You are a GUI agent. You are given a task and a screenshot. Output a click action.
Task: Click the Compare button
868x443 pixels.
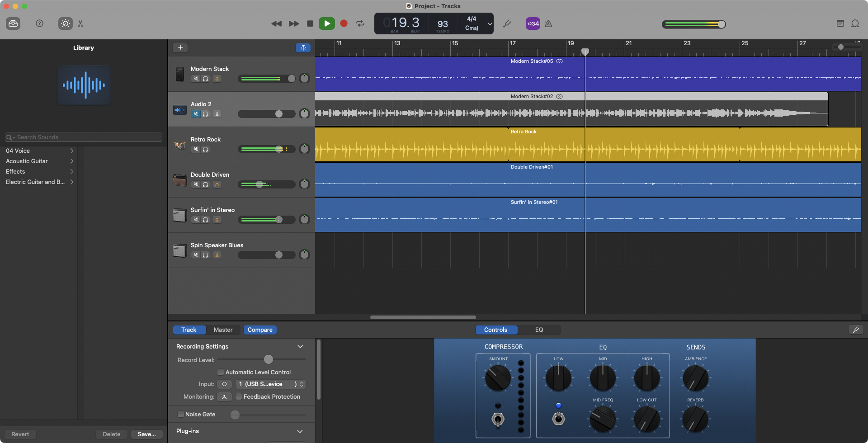point(260,330)
